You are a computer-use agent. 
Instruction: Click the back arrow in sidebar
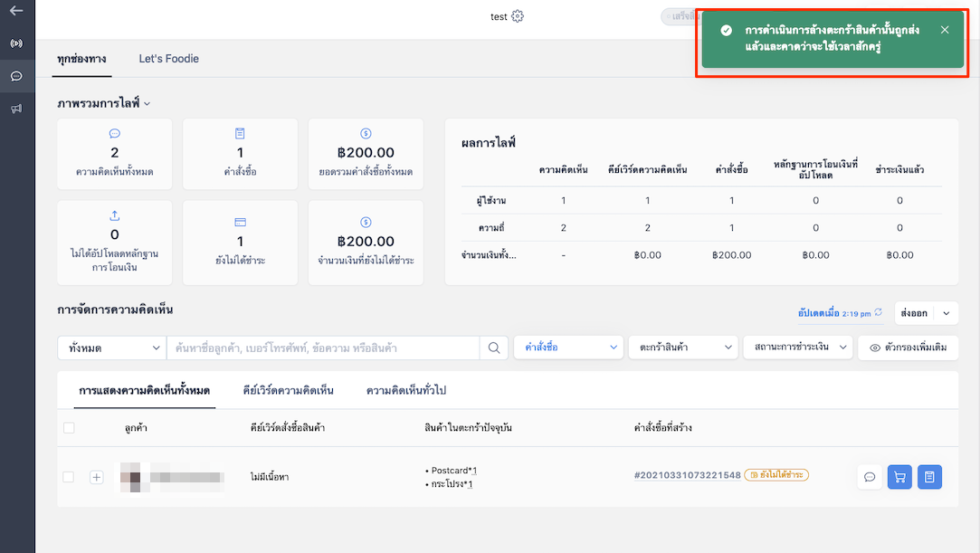click(x=17, y=11)
